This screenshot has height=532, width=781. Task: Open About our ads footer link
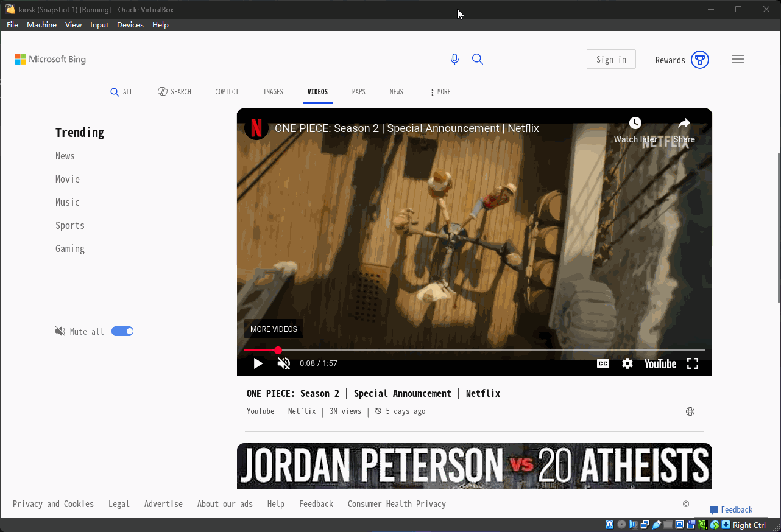click(x=225, y=504)
